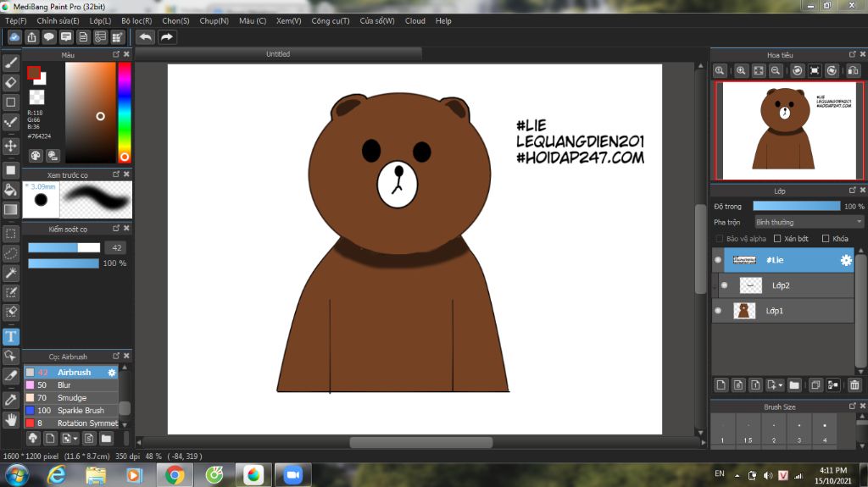Open Google Chrome from taskbar

tap(175, 475)
